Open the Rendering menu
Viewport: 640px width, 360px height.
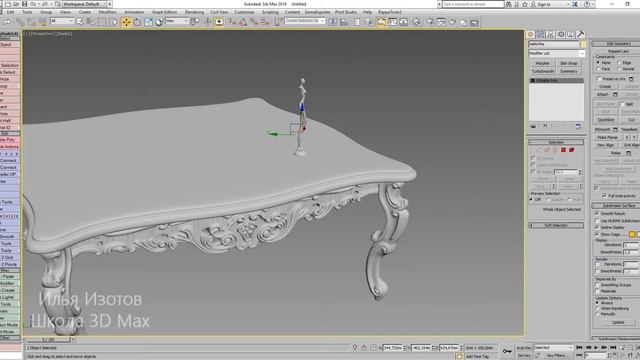[x=194, y=12]
